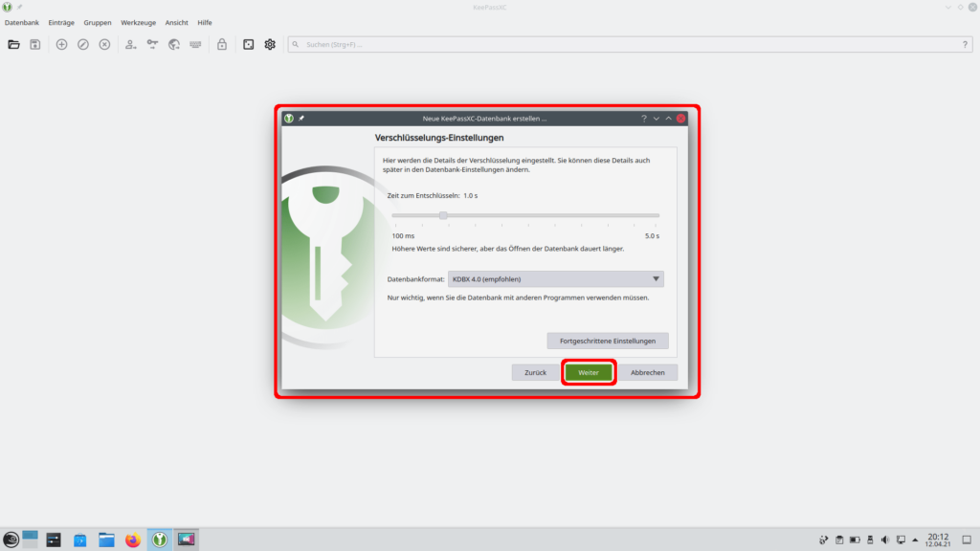Open virtual desktop pager in taskbar

(x=30, y=540)
